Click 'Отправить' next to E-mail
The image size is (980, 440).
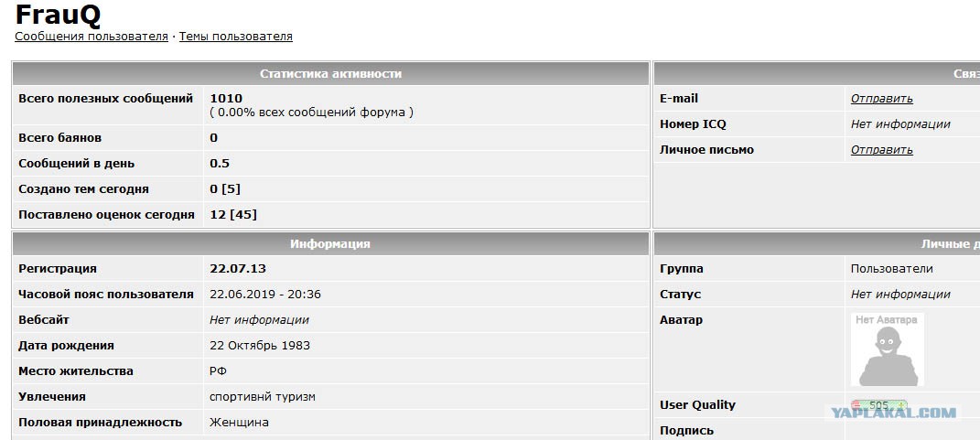coord(881,99)
